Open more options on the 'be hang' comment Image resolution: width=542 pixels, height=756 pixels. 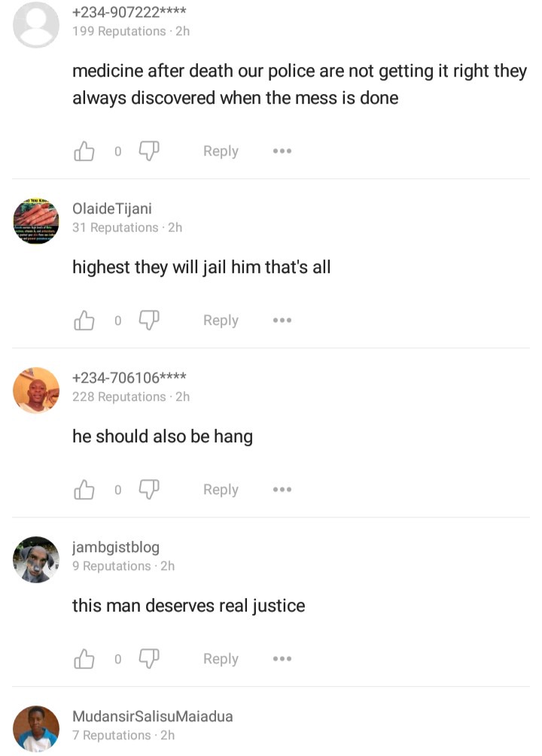tap(282, 490)
